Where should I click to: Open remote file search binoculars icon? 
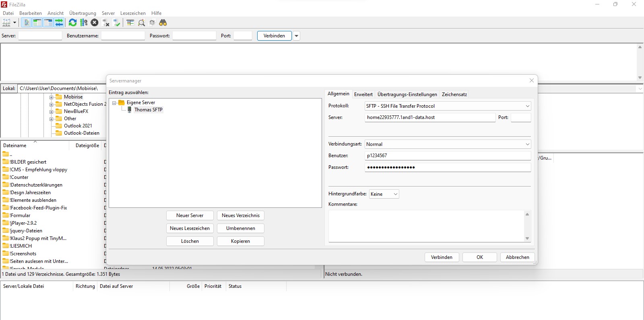point(163,23)
